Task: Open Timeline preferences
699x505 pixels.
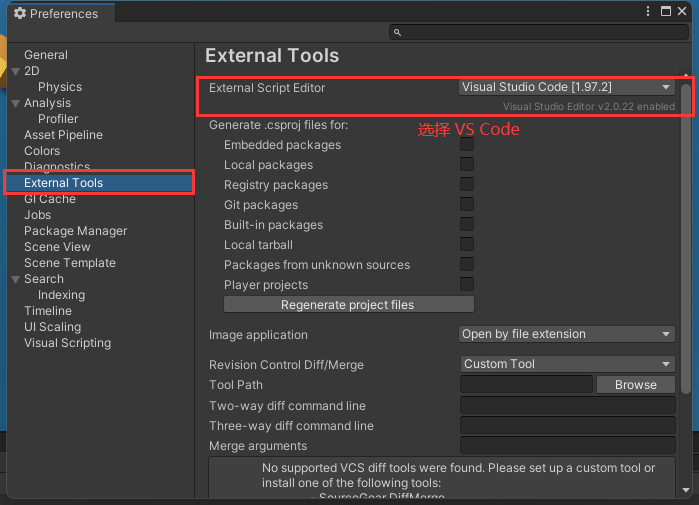Action: click(48, 311)
